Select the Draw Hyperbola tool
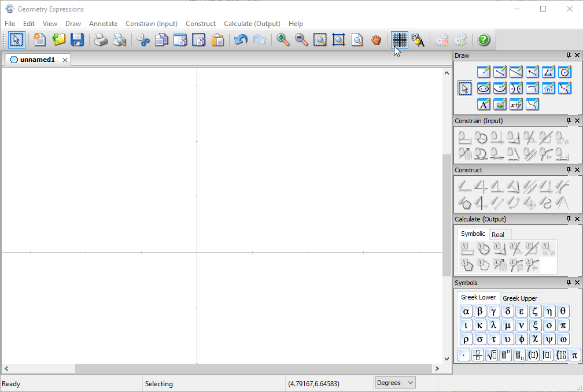This screenshot has height=392, width=583. [x=516, y=88]
